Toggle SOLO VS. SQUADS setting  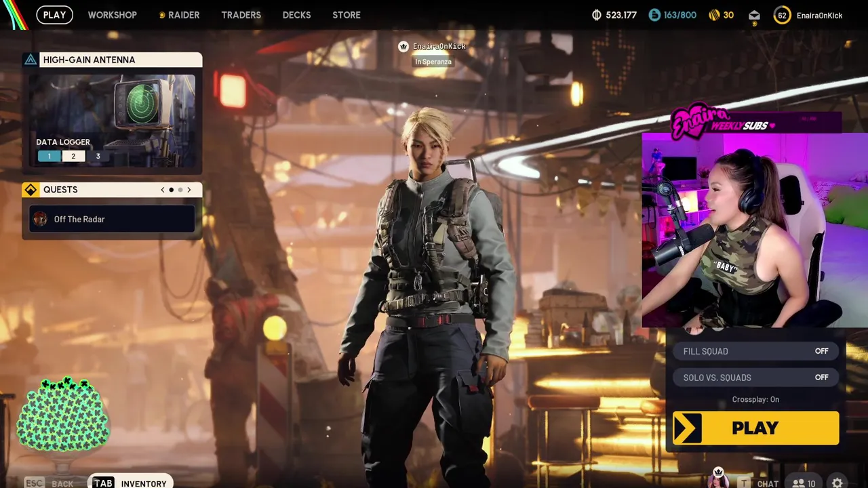coord(755,378)
